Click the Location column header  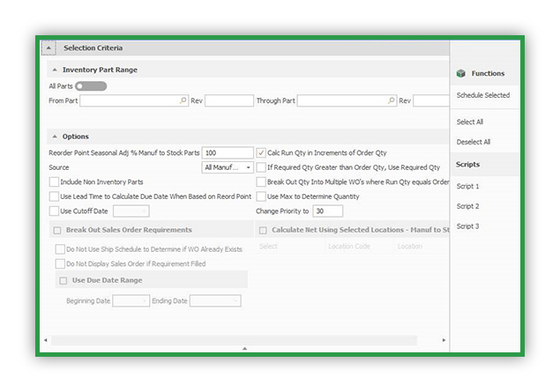pyautogui.click(x=410, y=247)
